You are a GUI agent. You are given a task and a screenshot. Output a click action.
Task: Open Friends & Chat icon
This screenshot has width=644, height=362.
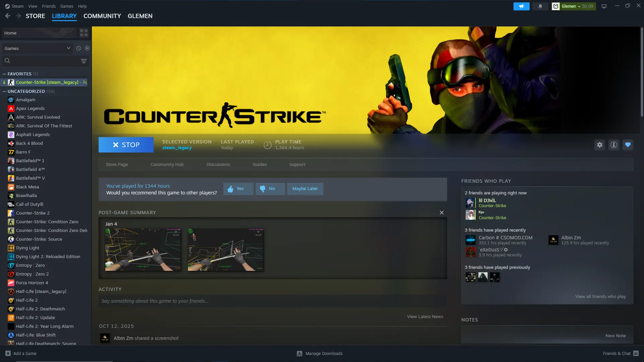(636, 353)
